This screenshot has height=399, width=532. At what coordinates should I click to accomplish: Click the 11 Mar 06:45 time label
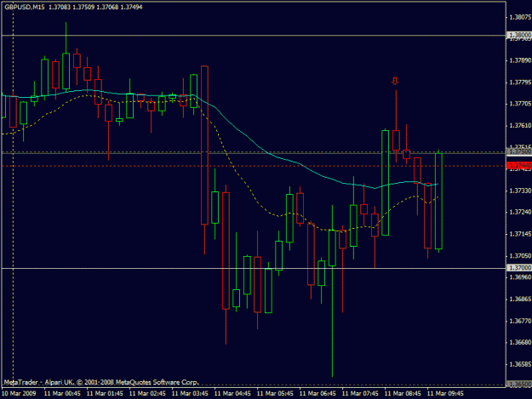click(x=317, y=394)
